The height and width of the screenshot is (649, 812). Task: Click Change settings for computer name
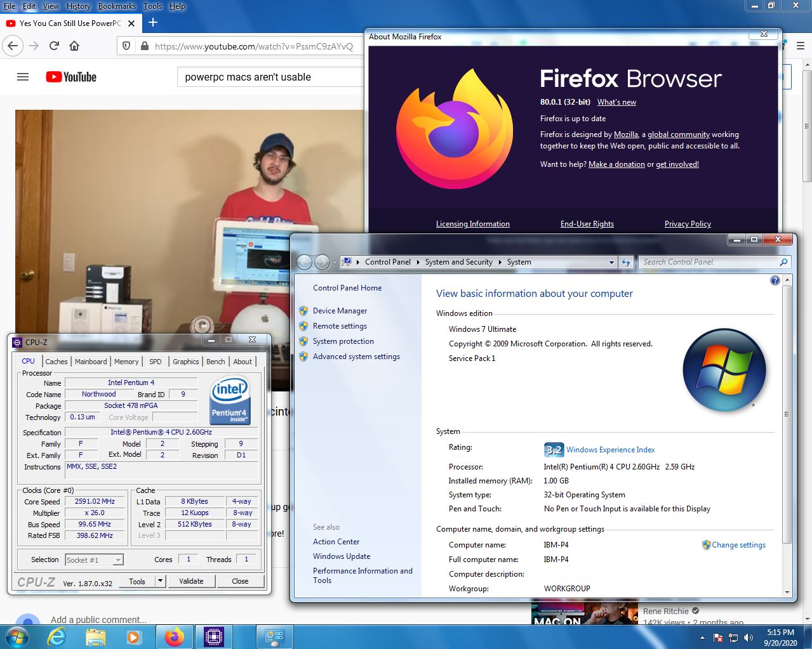tap(738, 545)
